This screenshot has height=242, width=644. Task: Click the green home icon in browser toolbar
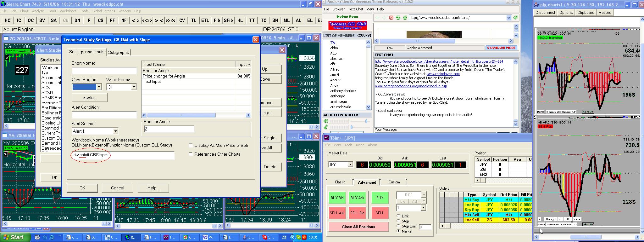pyautogui.click(x=405, y=18)
